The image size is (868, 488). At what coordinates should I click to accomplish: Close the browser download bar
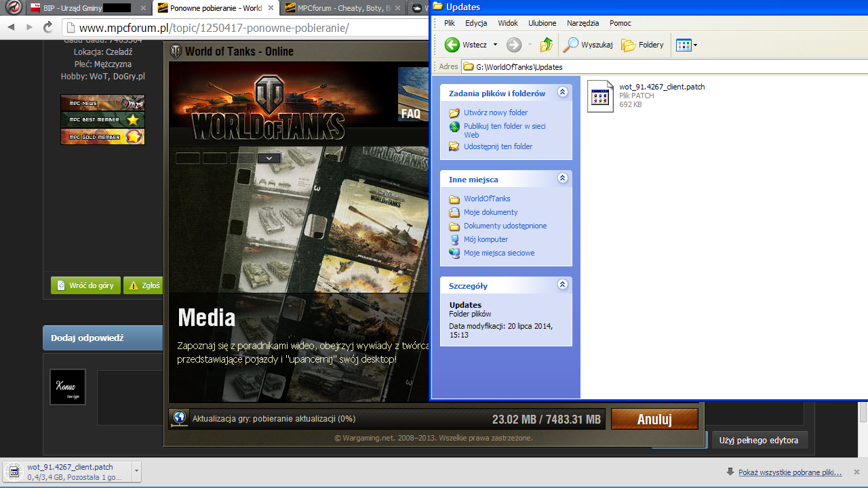[x=856, y=472]
